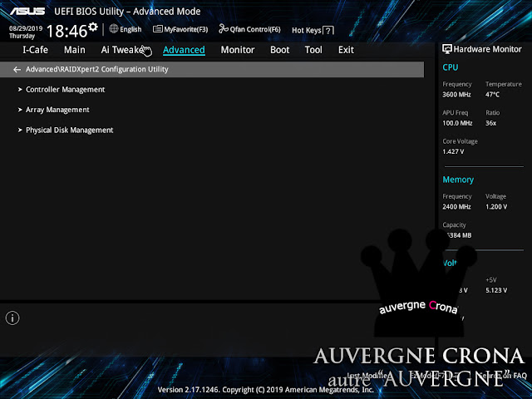Open Array Management submenu

[x=57, y=110]
